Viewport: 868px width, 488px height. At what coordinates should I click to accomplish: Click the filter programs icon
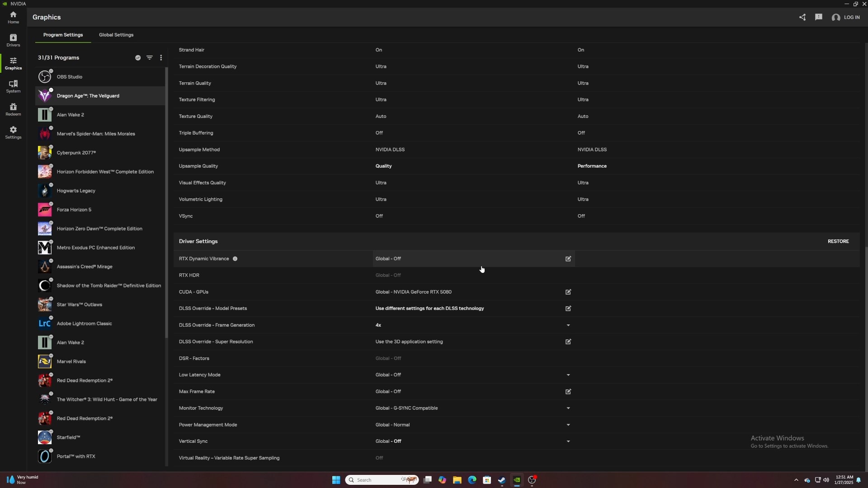click(150, 58)
